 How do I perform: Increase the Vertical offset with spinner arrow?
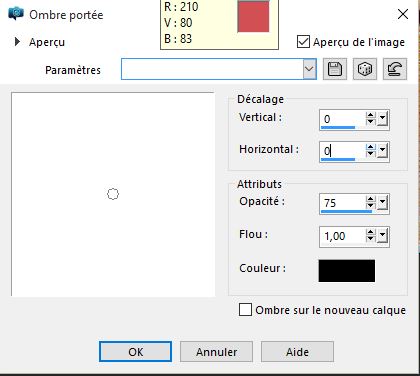[370, 115]
